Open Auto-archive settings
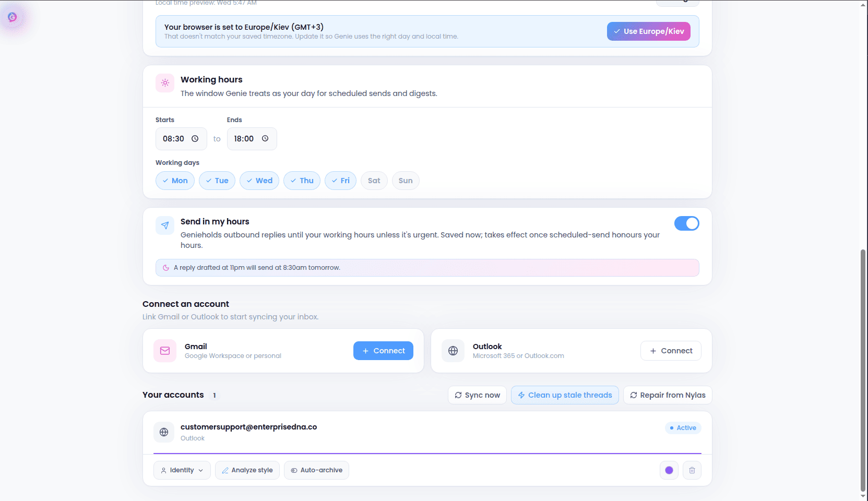868x501 pixels. click(x=316, y=470)
